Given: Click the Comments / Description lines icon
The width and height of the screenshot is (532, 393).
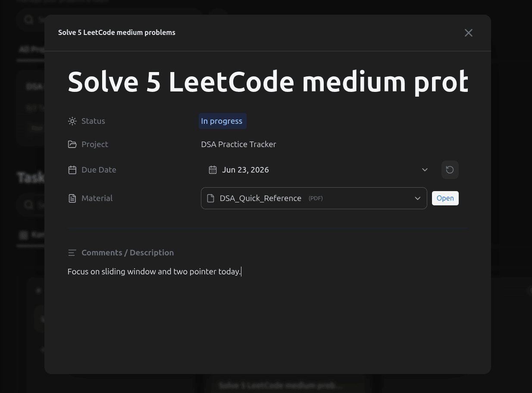Looking at the screenshot, I should 72,253.
